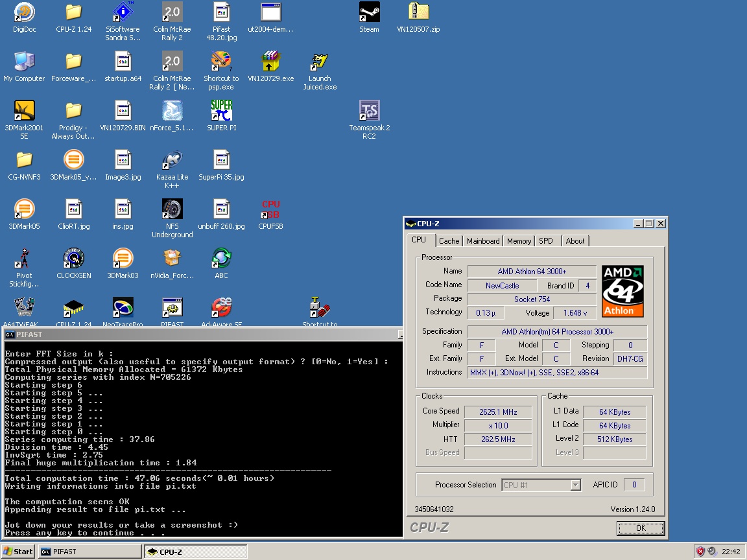
Task: Open My Computer icon
Action: point(24,67)
